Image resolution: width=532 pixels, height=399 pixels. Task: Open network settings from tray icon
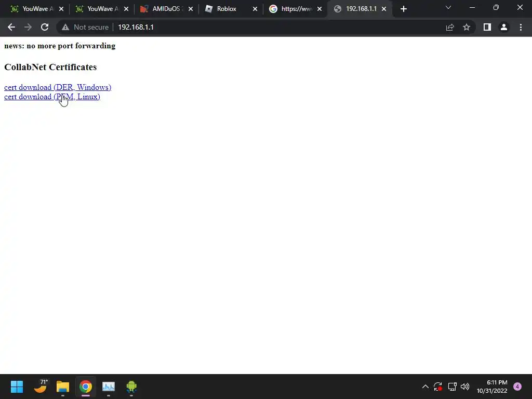pyautogui.click(x=452, y=387)
